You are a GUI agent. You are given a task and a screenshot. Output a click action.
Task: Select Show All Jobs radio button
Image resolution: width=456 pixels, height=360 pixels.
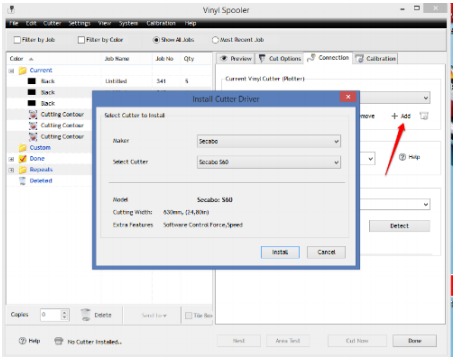click(x=156, y=40)
